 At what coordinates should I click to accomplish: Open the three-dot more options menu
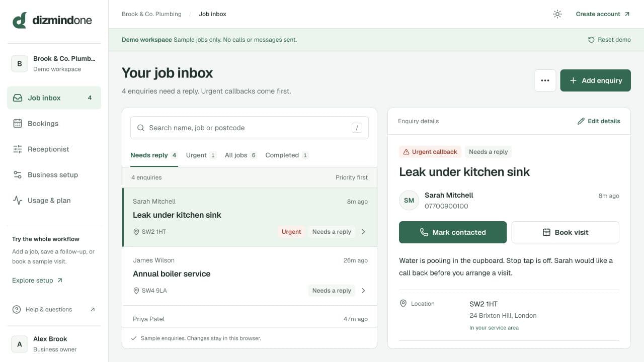(545, 80)
